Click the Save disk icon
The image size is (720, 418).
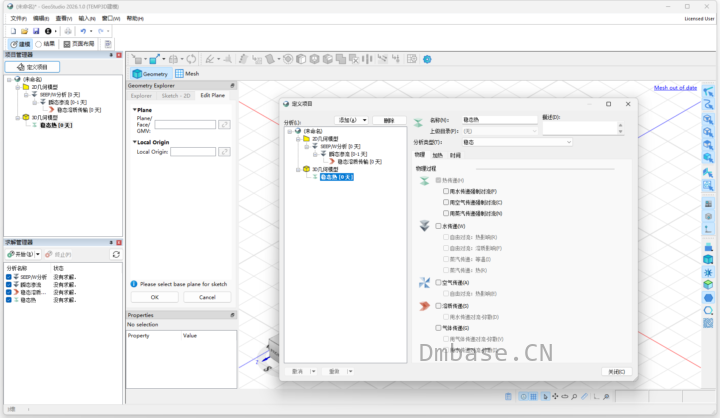(x=36, y=31)
